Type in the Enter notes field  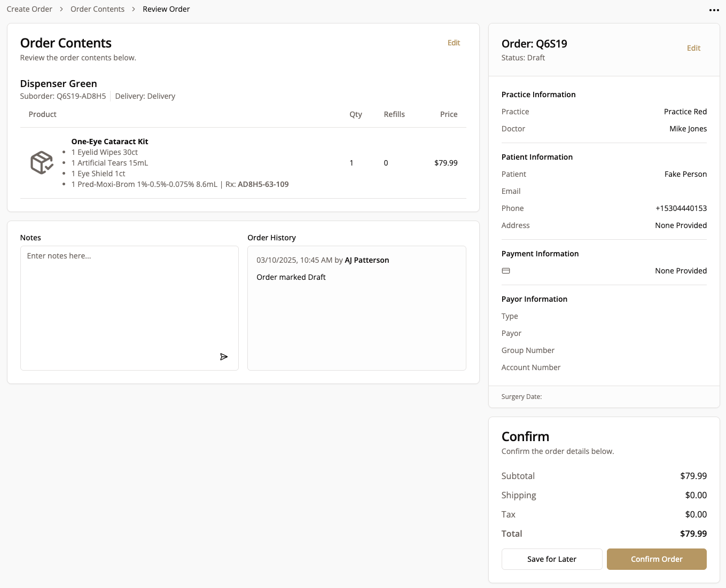(129, 299)
